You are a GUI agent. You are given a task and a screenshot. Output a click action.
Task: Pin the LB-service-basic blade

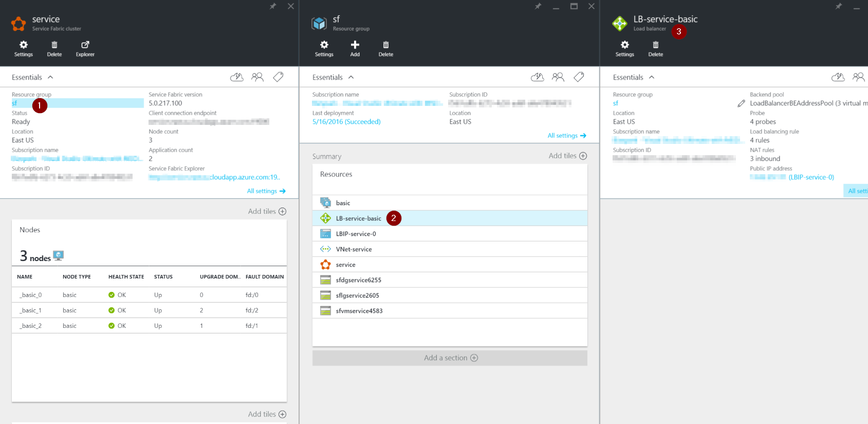[x=839, y=6]
